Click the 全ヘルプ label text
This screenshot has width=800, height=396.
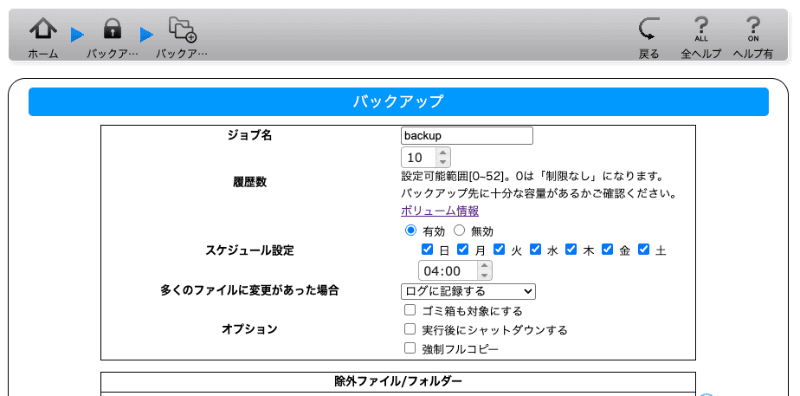click(x=702, y=54)
